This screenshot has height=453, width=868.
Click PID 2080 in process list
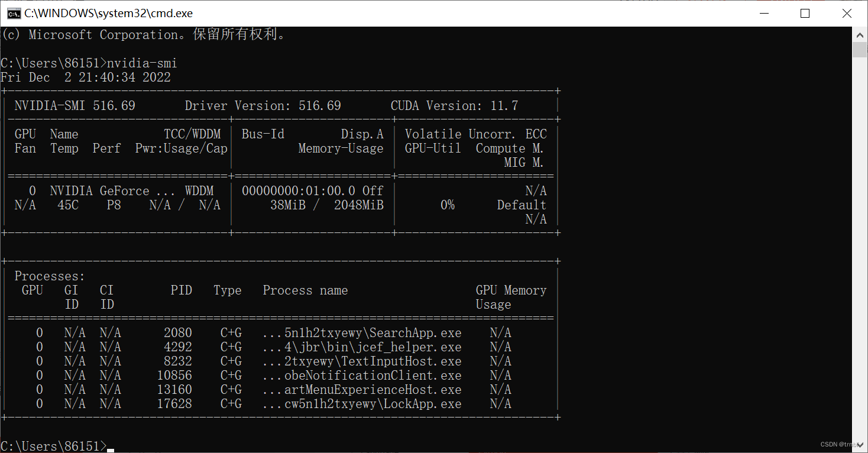[x=177, y=333]
